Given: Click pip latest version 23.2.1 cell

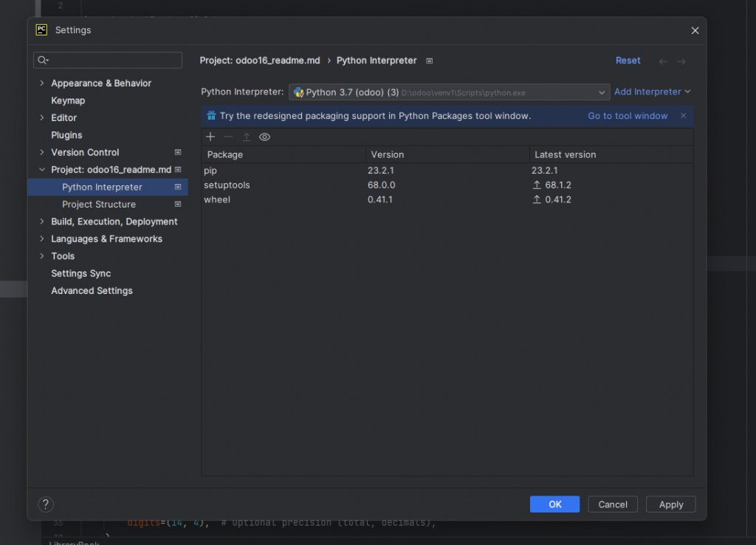Looking at the screenshot, I should (x=544, y=171).
